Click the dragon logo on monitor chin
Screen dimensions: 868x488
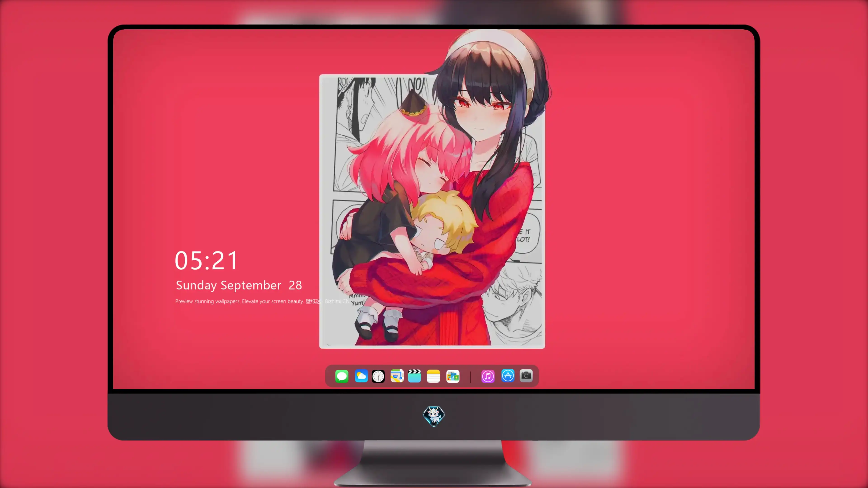coord(434,416)
